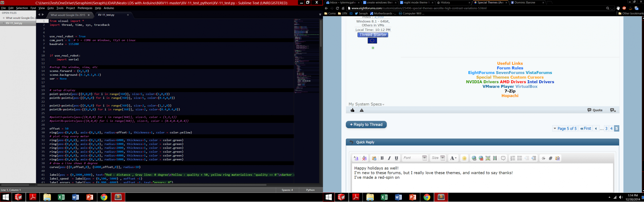644x202 pixels.
Task: Click the Reply to Thread button
Action: (x=366, y=125)
